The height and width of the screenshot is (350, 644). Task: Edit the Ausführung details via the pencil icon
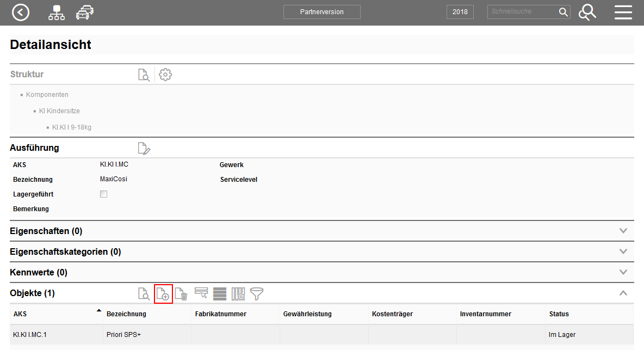[144, 148]
